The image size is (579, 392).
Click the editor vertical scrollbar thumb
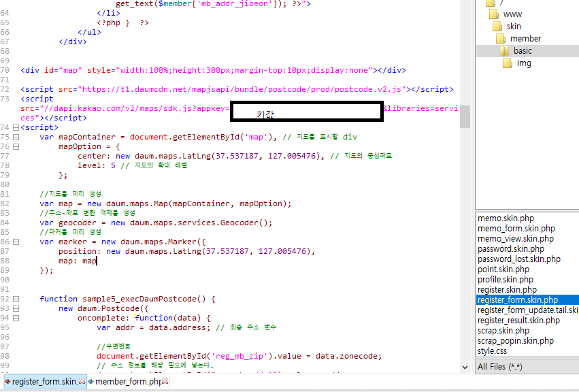click(x=465, y=116)
